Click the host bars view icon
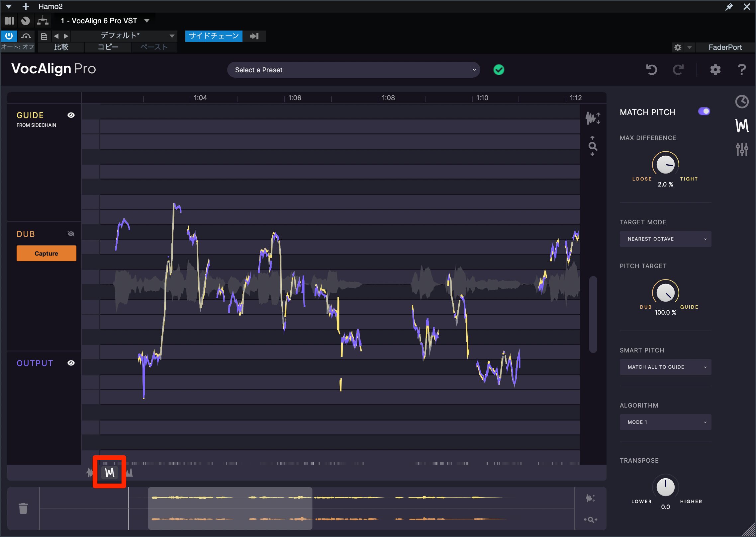This screenshot has width=756, height=537. coord(9,21)
